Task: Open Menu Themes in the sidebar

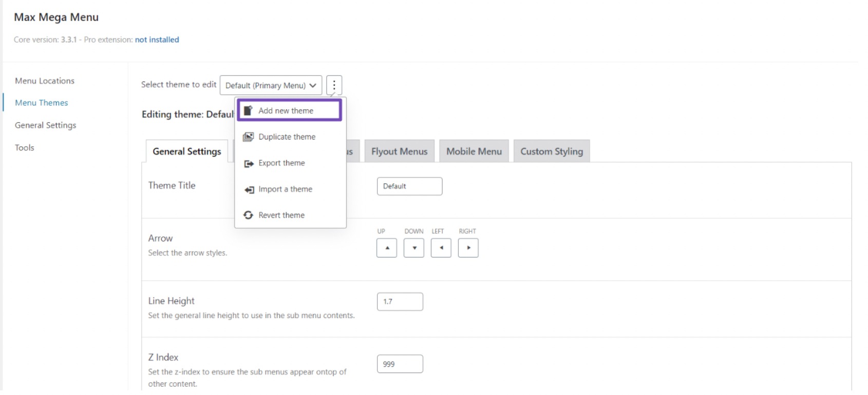Action: (x=42, y=103)
